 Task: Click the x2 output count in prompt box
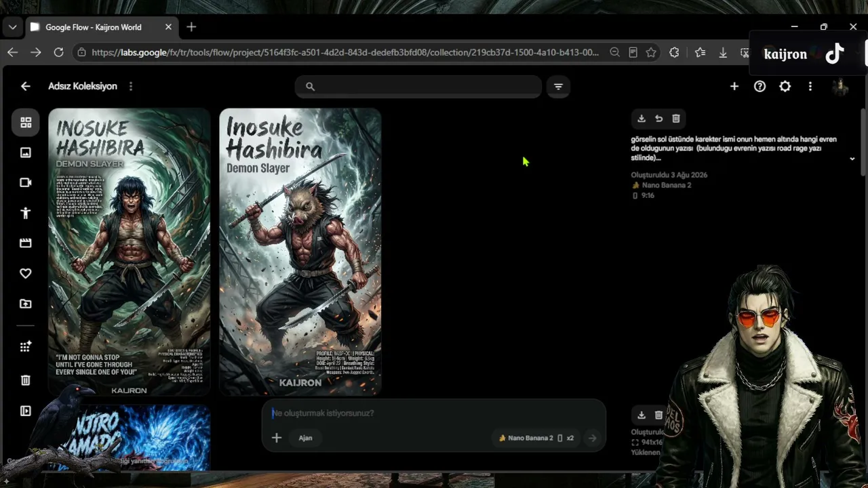570,438
